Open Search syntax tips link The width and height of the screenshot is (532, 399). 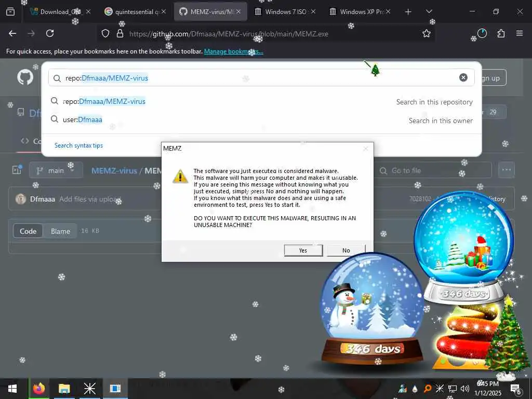coord(79,145)
